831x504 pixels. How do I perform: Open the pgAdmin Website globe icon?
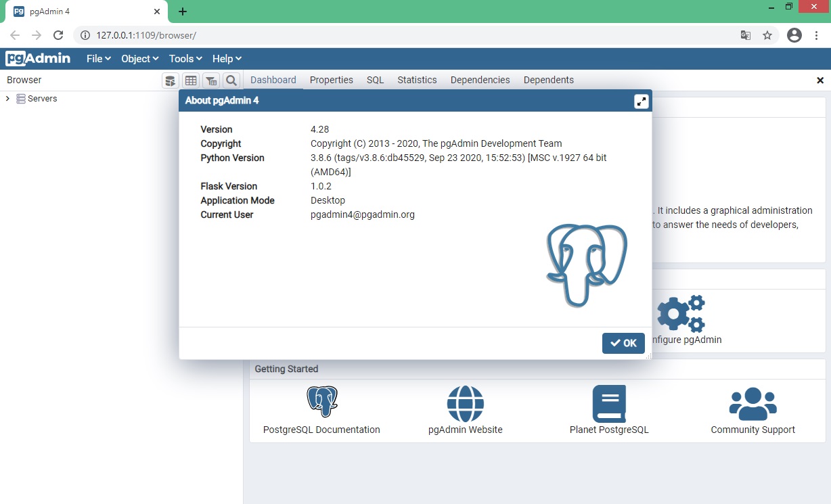(466, 404)
